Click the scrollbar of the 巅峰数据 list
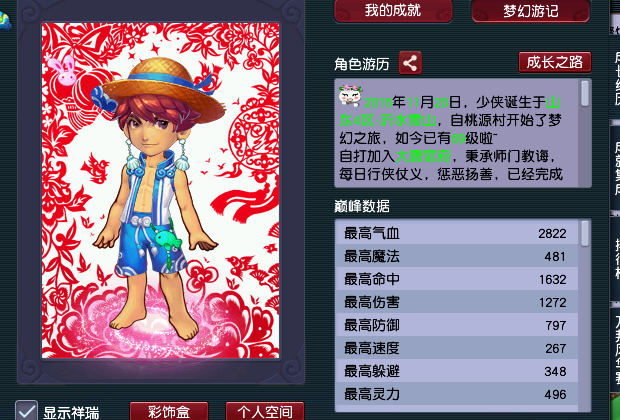The image size is (620, 420). pos(585,316)
